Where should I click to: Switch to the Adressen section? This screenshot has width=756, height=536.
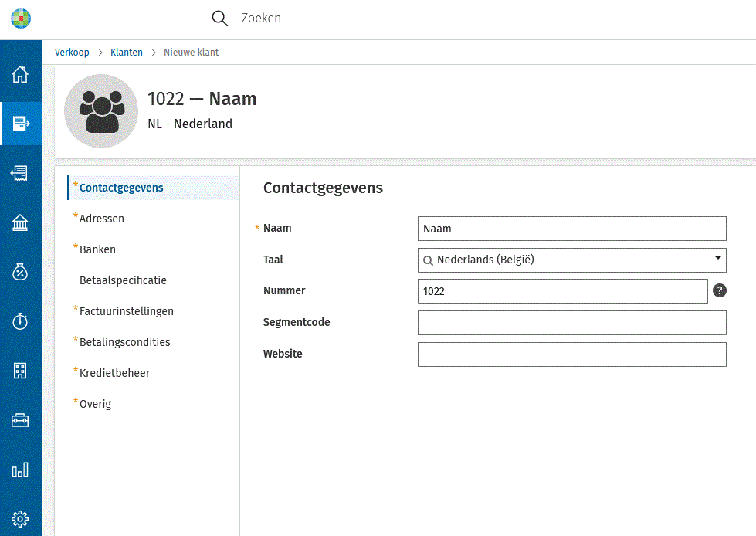[x=102, y=219]
